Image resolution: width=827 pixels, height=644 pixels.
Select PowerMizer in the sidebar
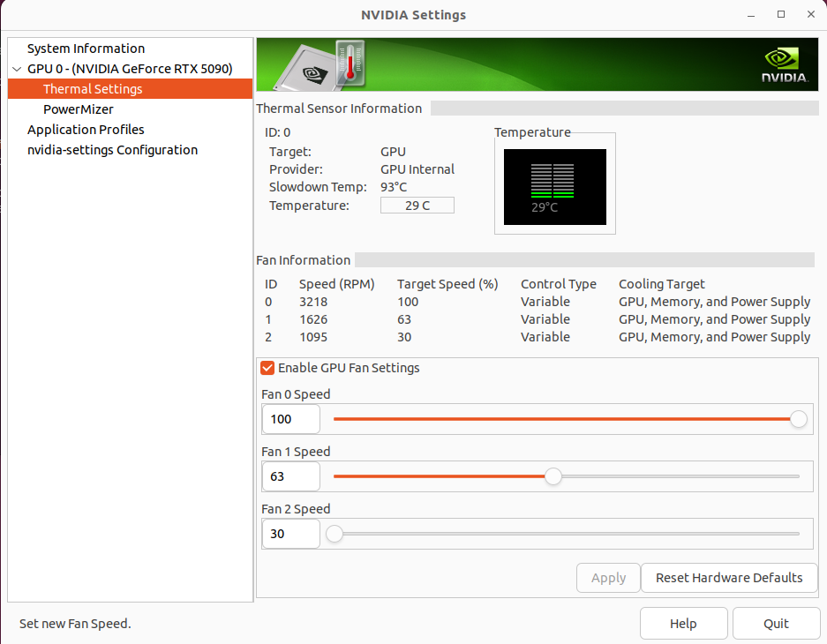(x=79, y=109)
